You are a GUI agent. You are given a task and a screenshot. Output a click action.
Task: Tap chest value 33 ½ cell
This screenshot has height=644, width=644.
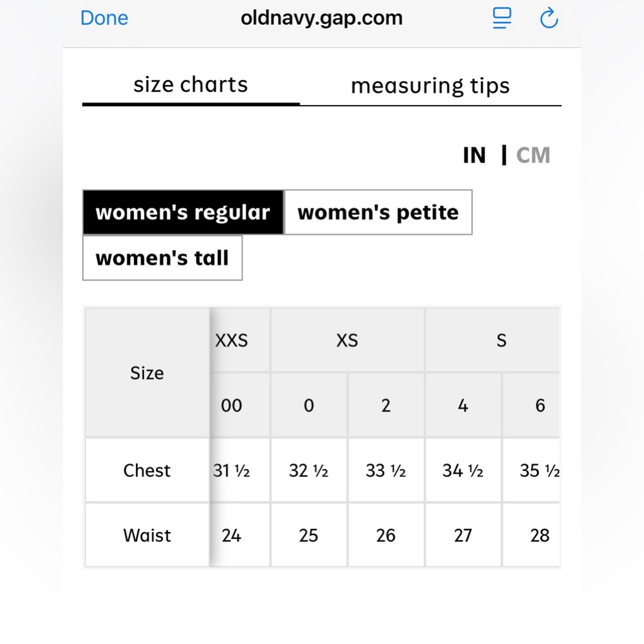pyautogui.click(x=386, y=470)
